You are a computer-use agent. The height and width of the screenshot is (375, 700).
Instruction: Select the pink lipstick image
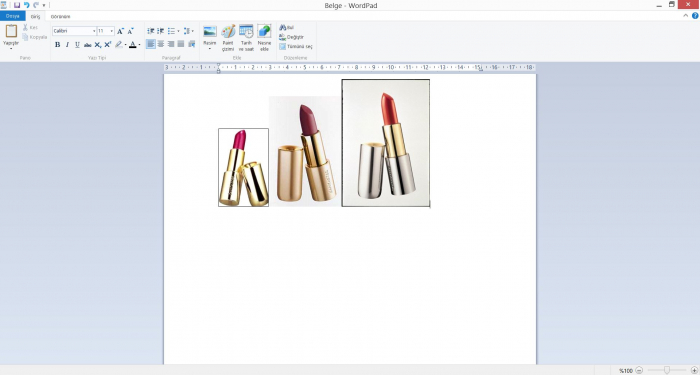[x=243, y=167]
